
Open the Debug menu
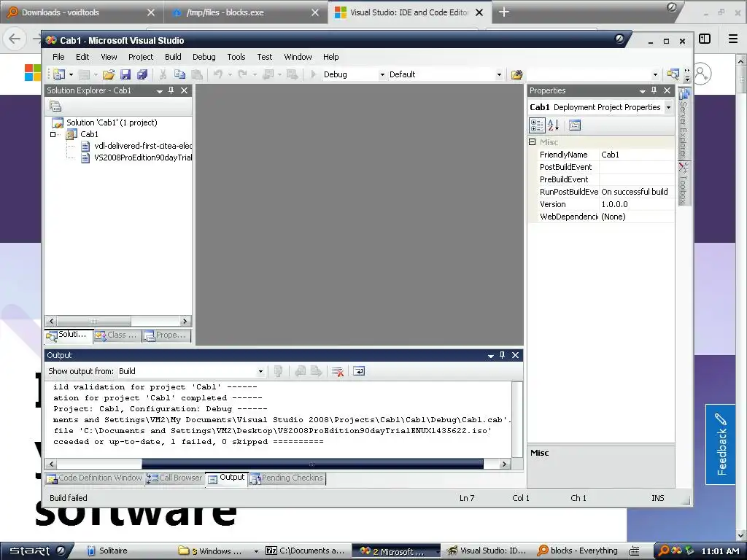204,57
